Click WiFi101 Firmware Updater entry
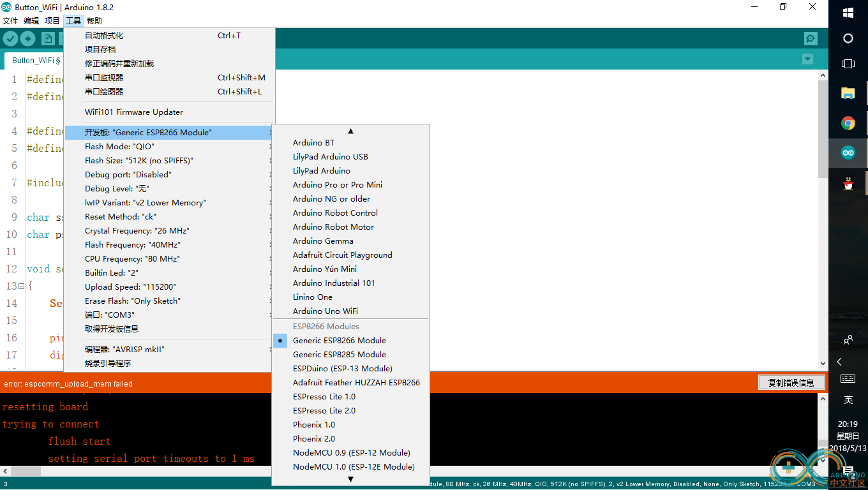 [x=170, y=112]
